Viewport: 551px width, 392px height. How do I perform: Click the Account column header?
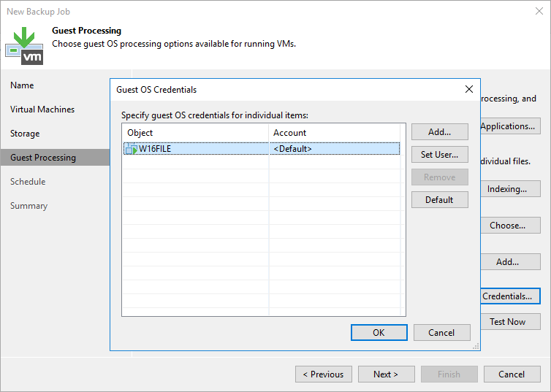334,132
